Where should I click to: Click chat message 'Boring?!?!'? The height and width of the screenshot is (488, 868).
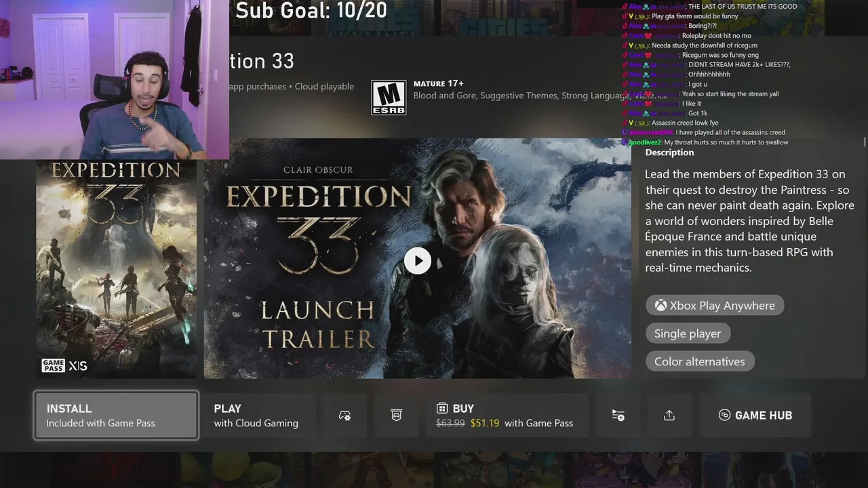pyautogui.click(x=703, y=26)
